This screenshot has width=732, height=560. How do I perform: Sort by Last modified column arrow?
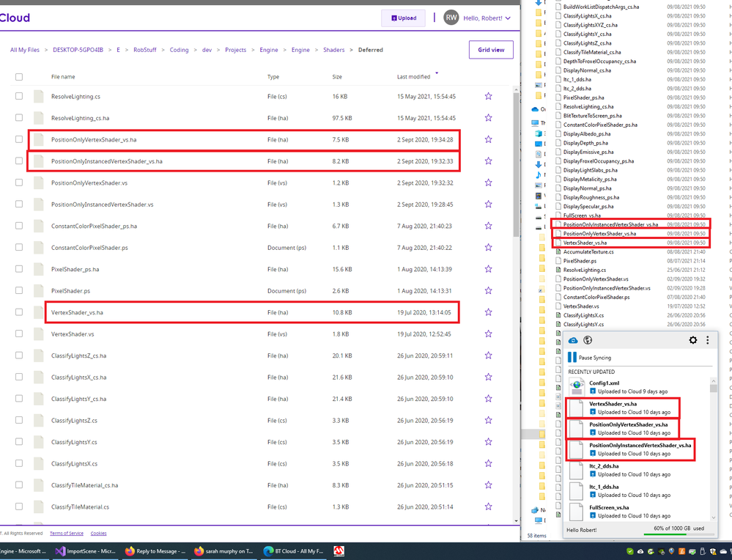click(x=437, y=73)
